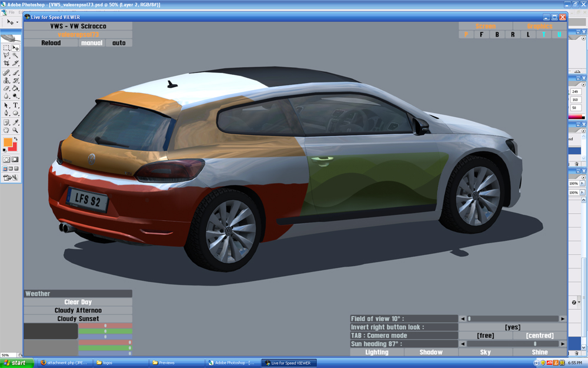
Task: Select the Paint Bucket tool
Action: [15, 88]
